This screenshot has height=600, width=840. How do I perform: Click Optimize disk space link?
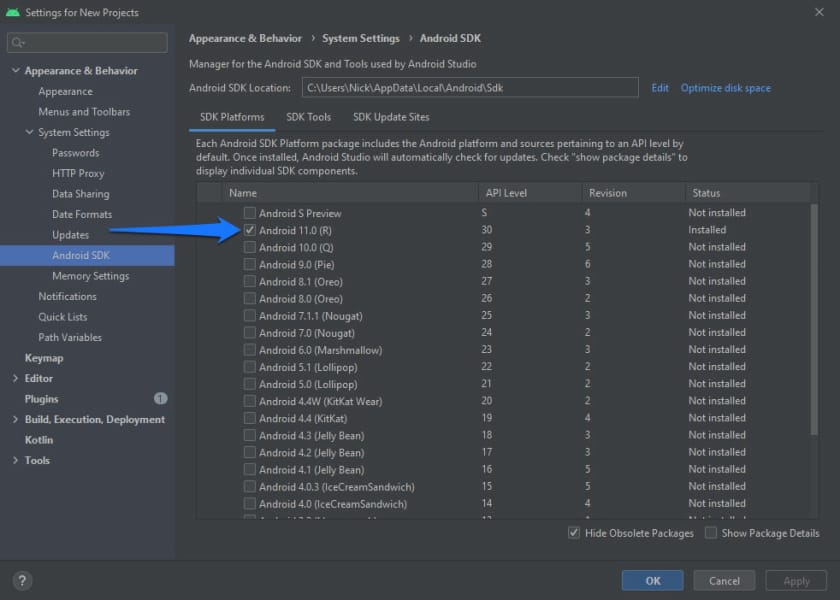click(726, 88)
